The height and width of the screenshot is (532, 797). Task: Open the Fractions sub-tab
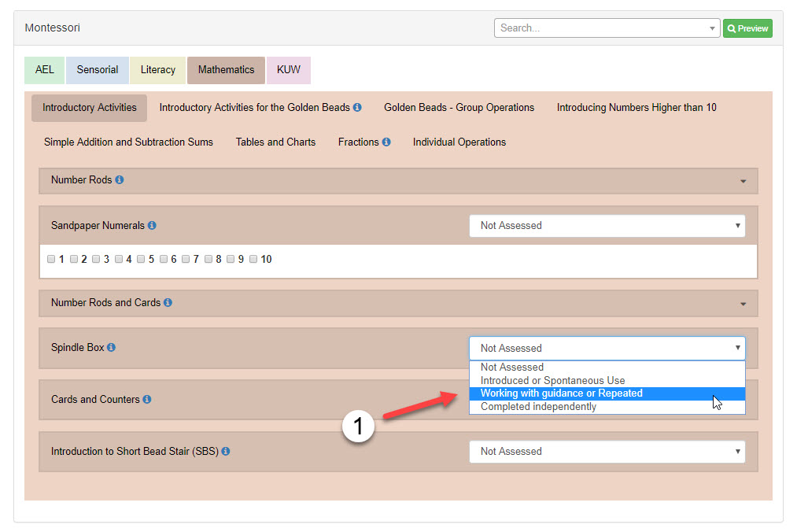coord(358,142)
